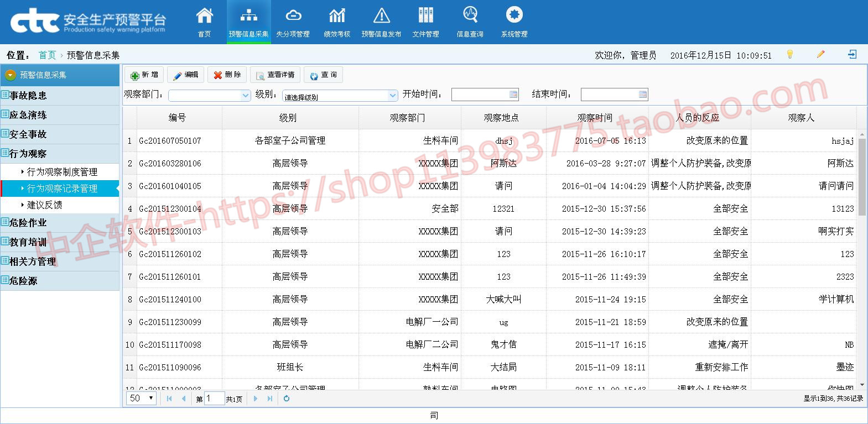Open the 绩效考核 module

pos(337,22)
